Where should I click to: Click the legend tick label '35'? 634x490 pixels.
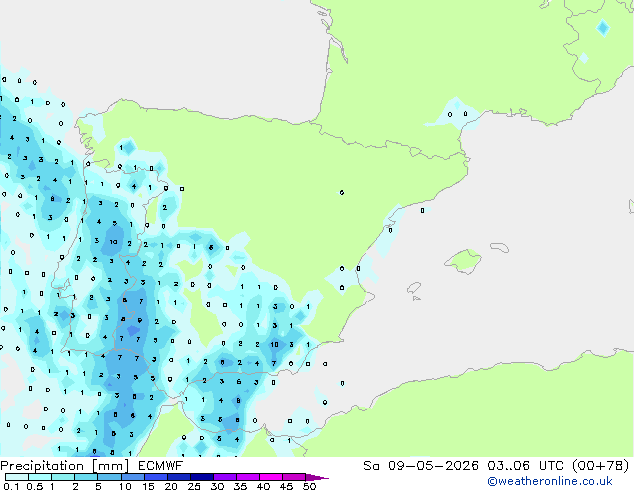[240, 486]
